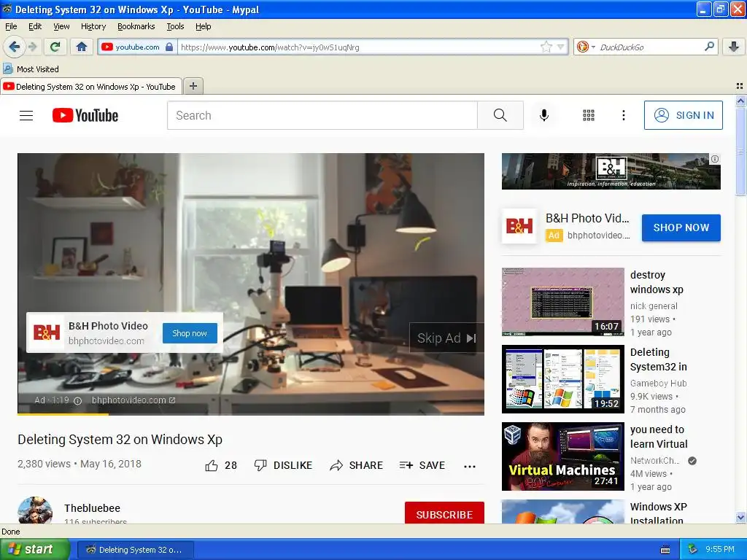Open the destroy windows xp video thumbnail
The image size is (747, 560).
coord(562,301)
